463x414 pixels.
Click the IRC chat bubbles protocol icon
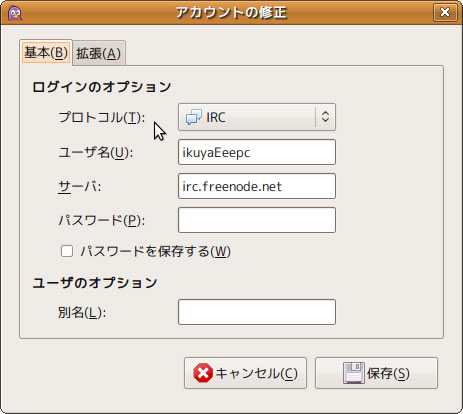point(194,117)
